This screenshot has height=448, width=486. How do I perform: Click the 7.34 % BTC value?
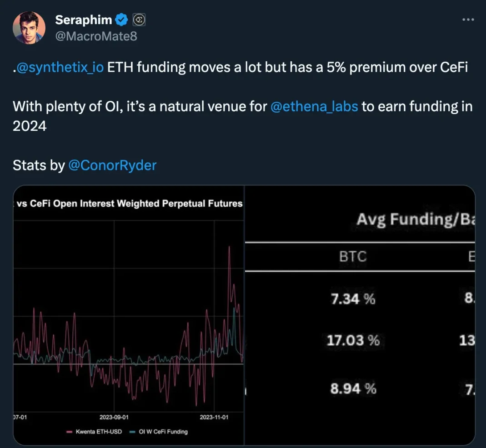[353, 299]
